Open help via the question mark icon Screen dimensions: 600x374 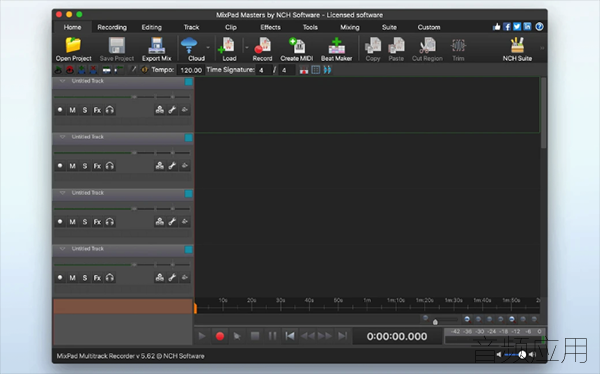point(539,26)
